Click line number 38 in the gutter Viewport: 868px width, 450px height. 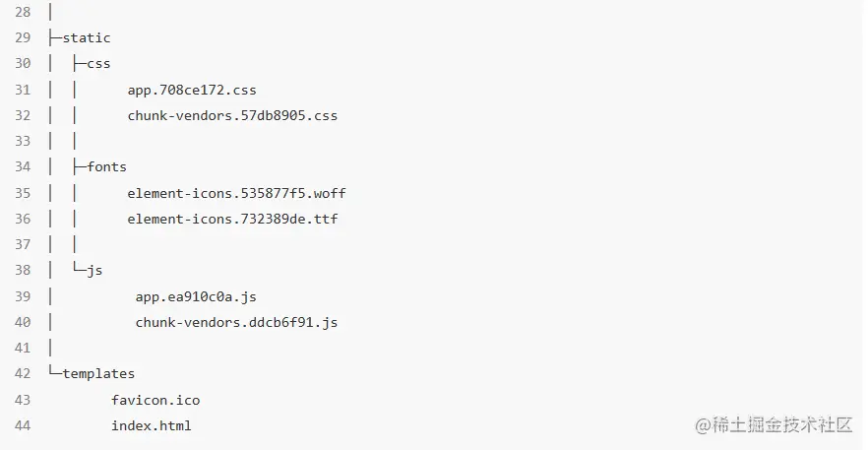coord(24,270)
